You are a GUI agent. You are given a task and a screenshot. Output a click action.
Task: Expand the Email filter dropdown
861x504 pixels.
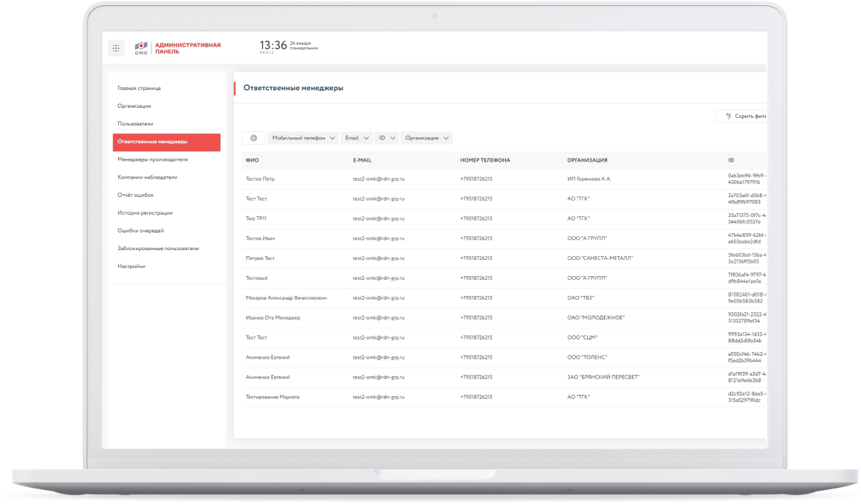(357, 138)
